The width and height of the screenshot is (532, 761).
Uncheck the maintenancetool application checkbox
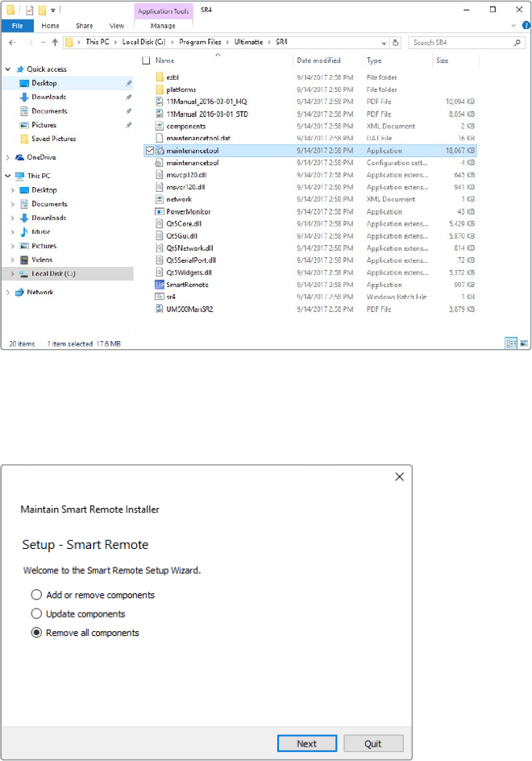coord(150,151)
